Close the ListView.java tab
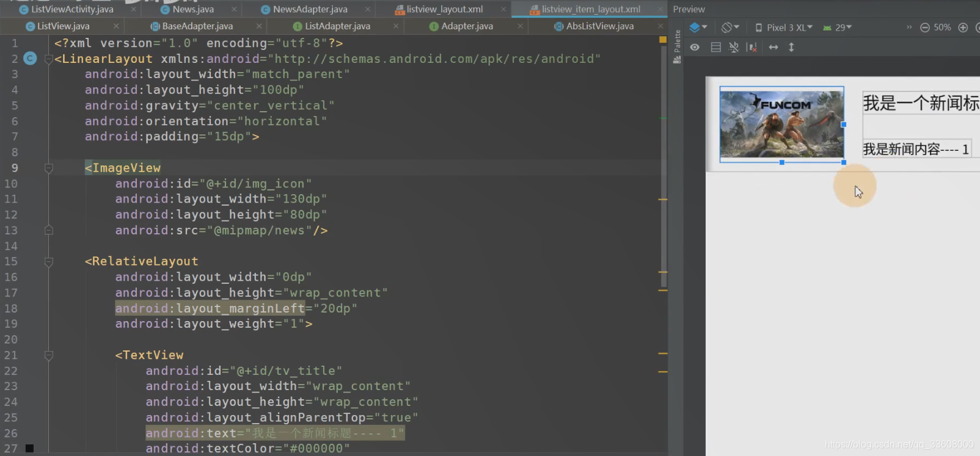Screen dimensions: 980x456 point(116,26)
